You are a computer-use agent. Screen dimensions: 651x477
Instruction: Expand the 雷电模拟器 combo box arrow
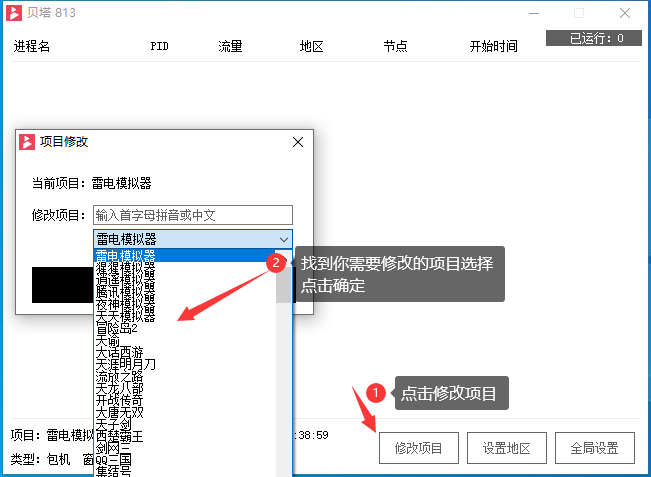pyautogui.click(x=284, y=239)
